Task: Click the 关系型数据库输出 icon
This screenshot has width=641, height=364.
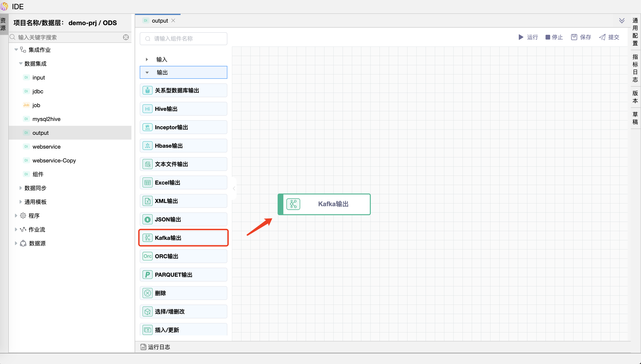Action: (147, 91)
